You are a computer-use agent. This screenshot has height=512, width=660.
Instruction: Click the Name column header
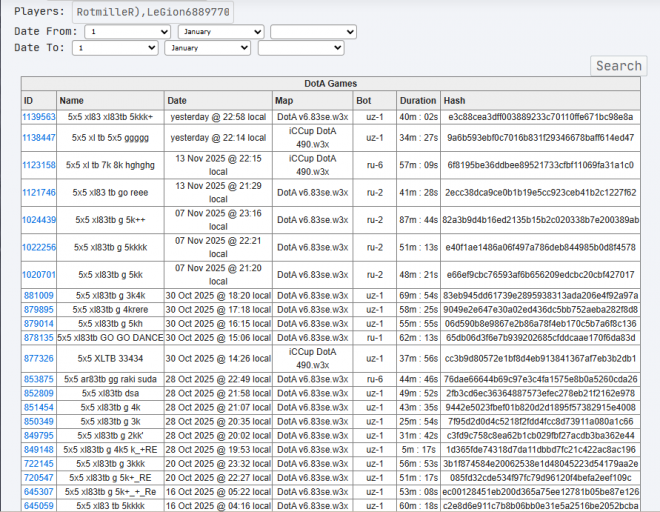coord(110,101)
